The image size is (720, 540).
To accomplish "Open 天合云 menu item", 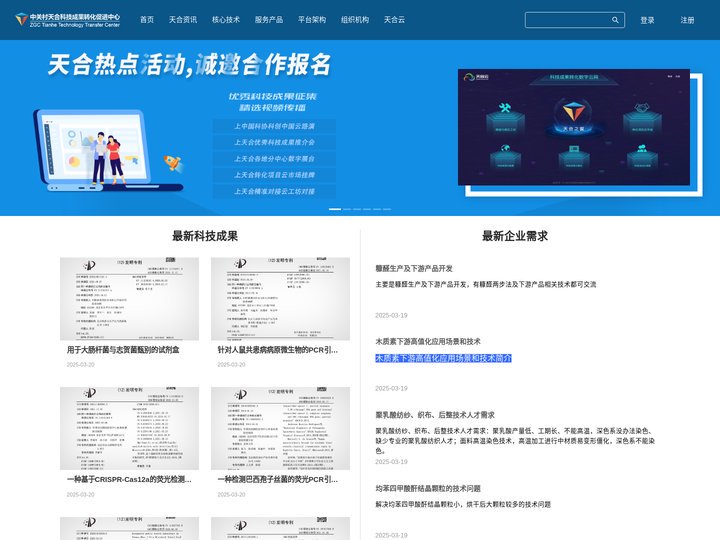I will [x=394, y=20].
